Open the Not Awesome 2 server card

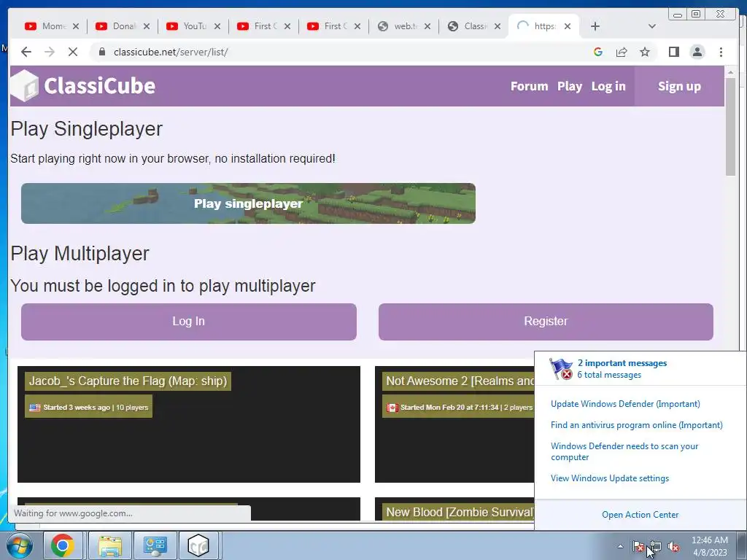pos(454,424)
